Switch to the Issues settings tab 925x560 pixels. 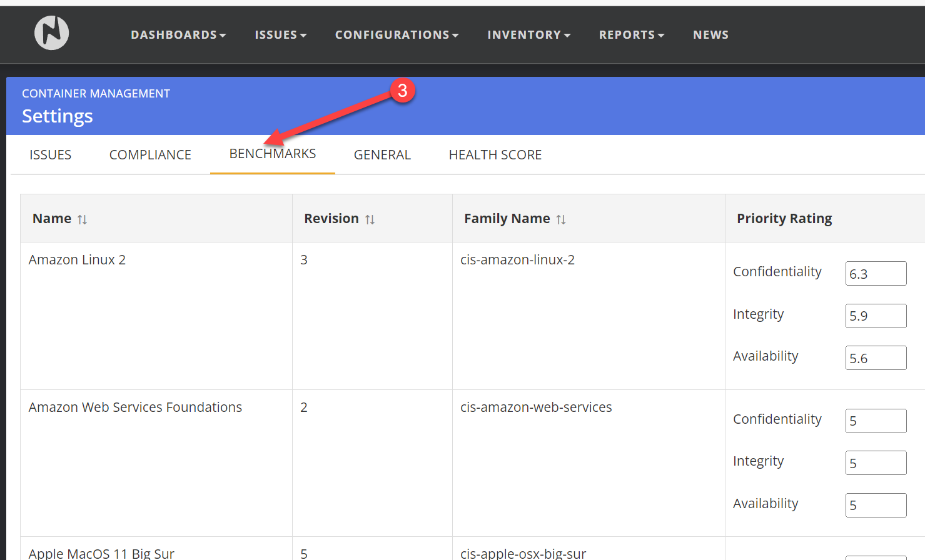click(51, 155)
